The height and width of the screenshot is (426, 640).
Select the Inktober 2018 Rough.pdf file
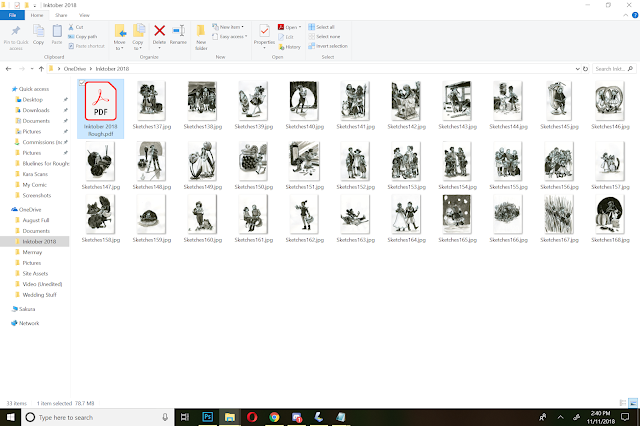100,109
